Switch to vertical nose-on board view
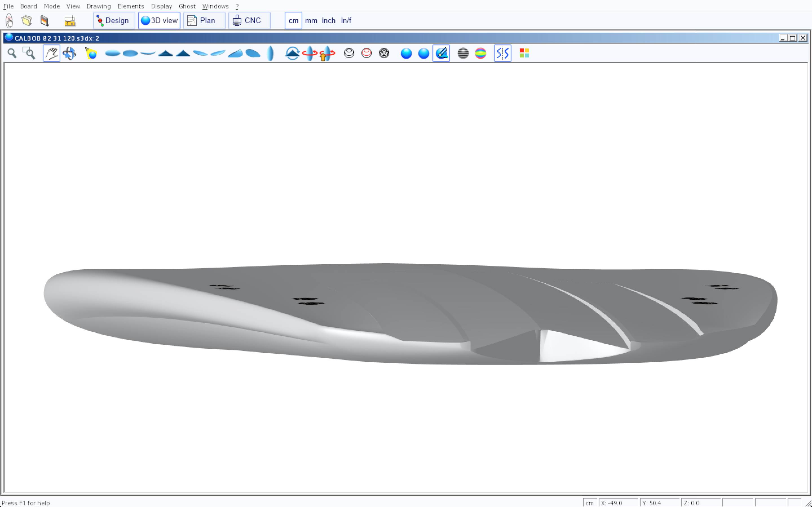This screenshot has height=507, width=812. click(x=270, y=53)
